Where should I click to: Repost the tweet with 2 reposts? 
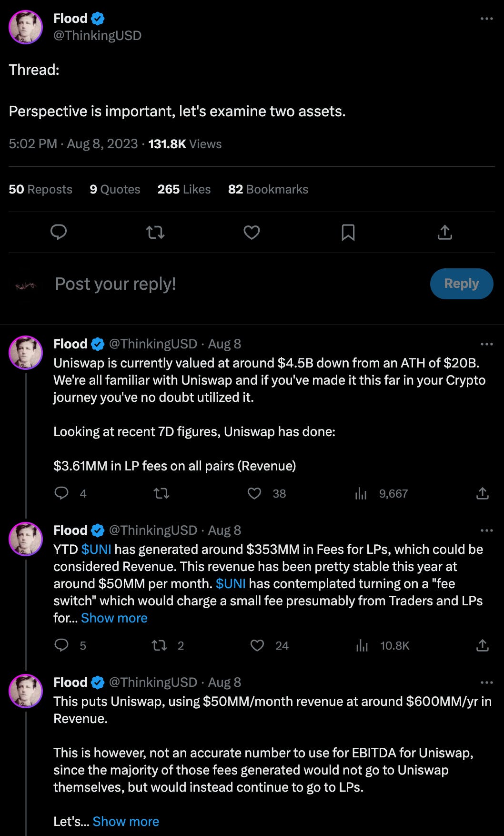coord(159,645)
